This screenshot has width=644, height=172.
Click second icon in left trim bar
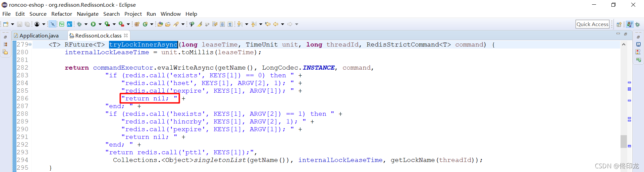pos(5,44)
